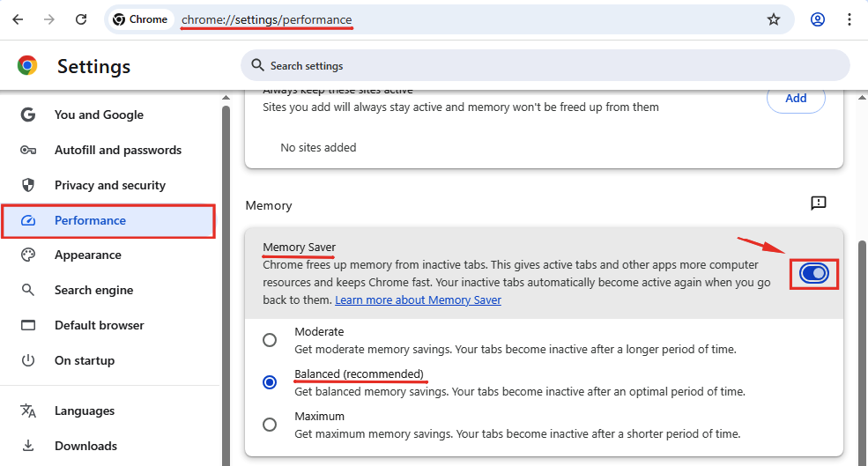Click the main page scrollbar up arrow
The width and height of the screenshot is (868, 466).
click(x=863, y=98)
